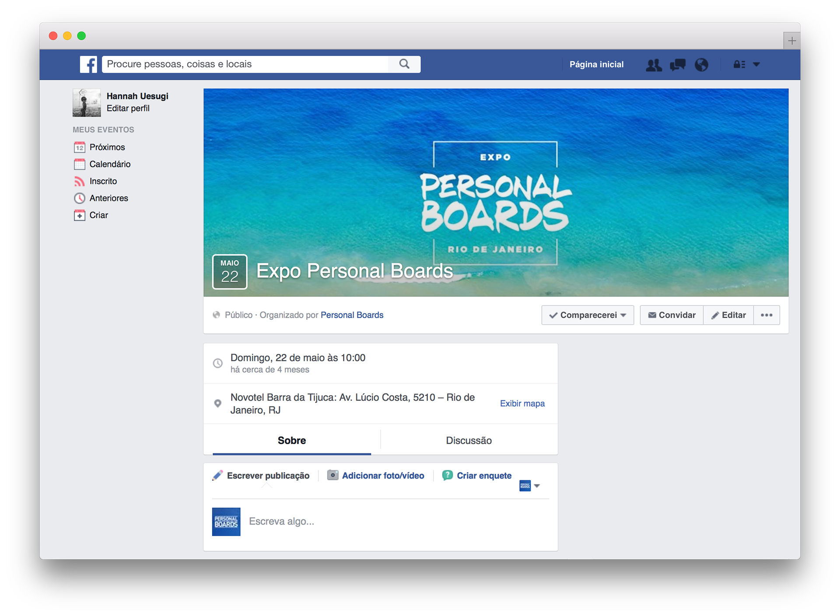840x616 pixels.
Task: Open the Comparecerei dropdown
Action: [588, 315]
